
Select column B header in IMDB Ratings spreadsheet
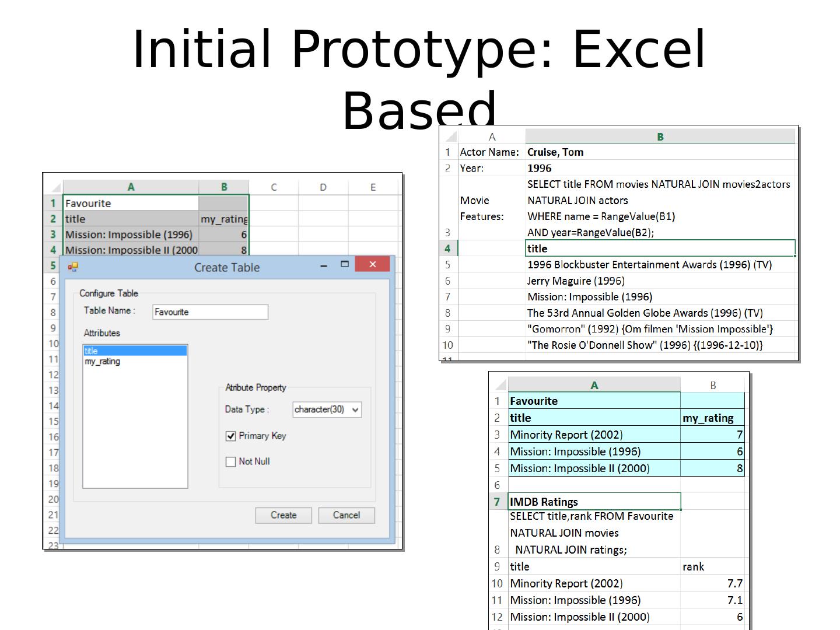[713, 385]
